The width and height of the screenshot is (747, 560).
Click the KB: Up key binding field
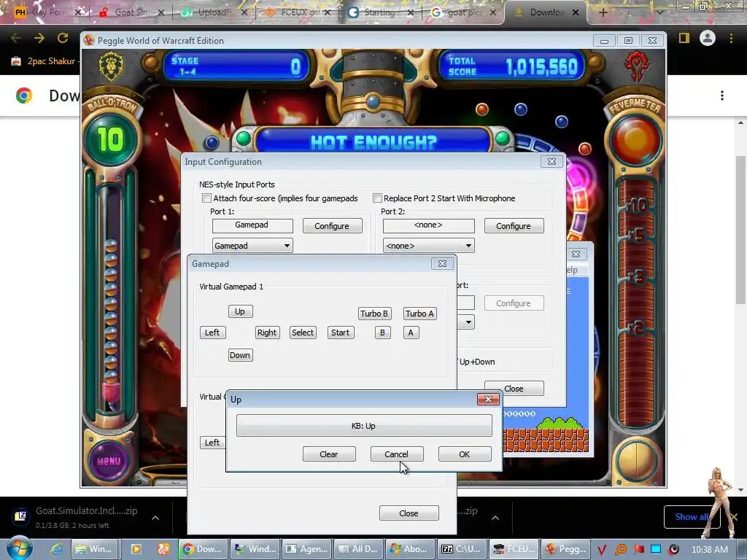[x=364, y=425]
